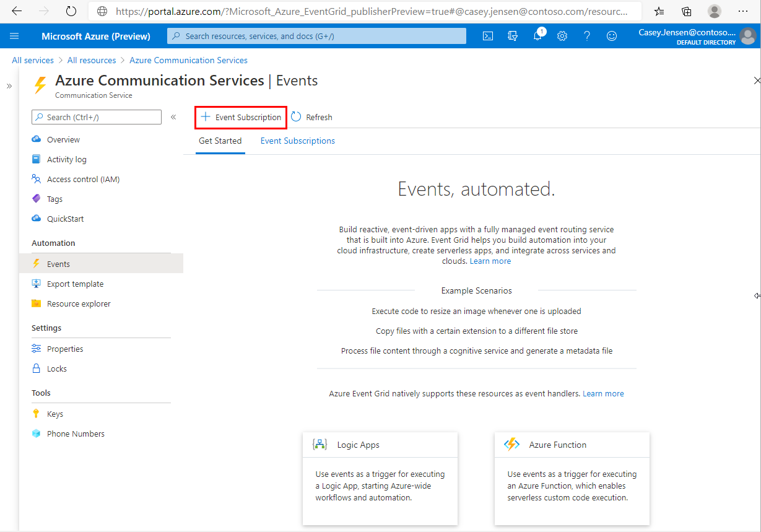Click the resource menu search field
Viewport: 761px width, 532px height.
(96, 116)
